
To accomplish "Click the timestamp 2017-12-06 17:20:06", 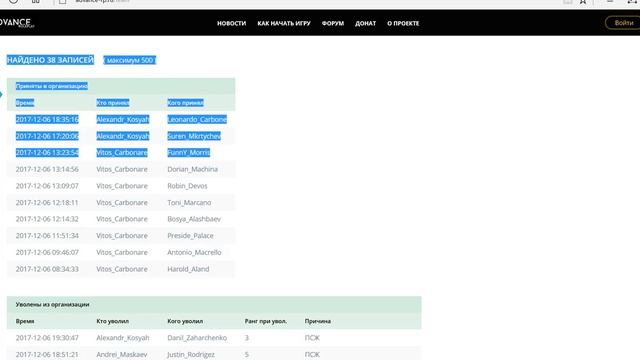I will pos(47,136).
